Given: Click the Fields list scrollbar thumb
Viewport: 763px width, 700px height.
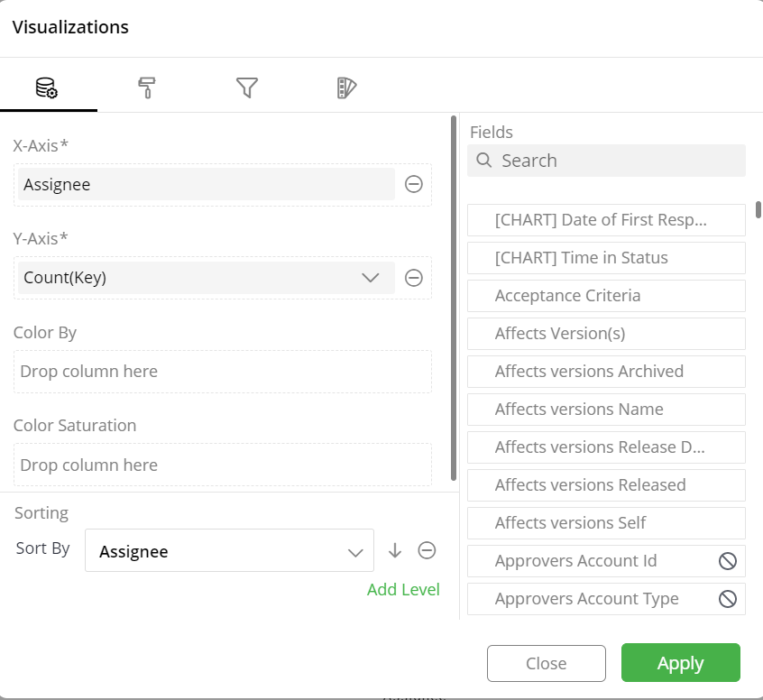Looking at the screenshot, I should pyautogui.click(x=758, y=210).
